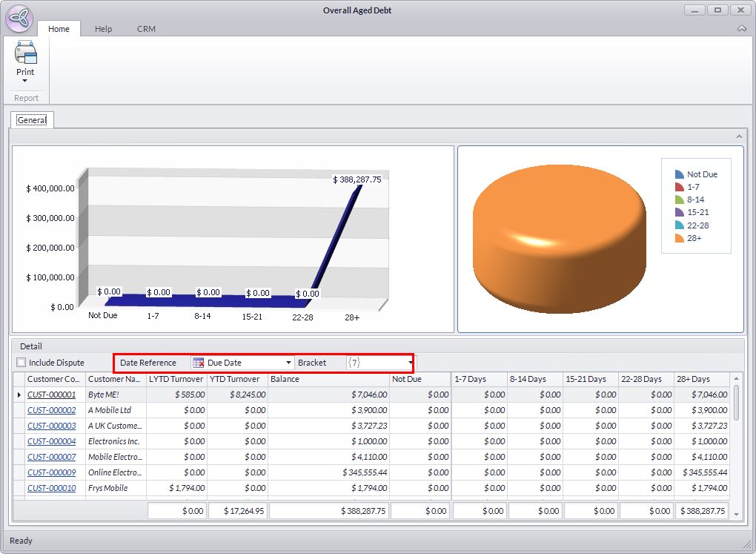Select the General tab

(32, 119)
